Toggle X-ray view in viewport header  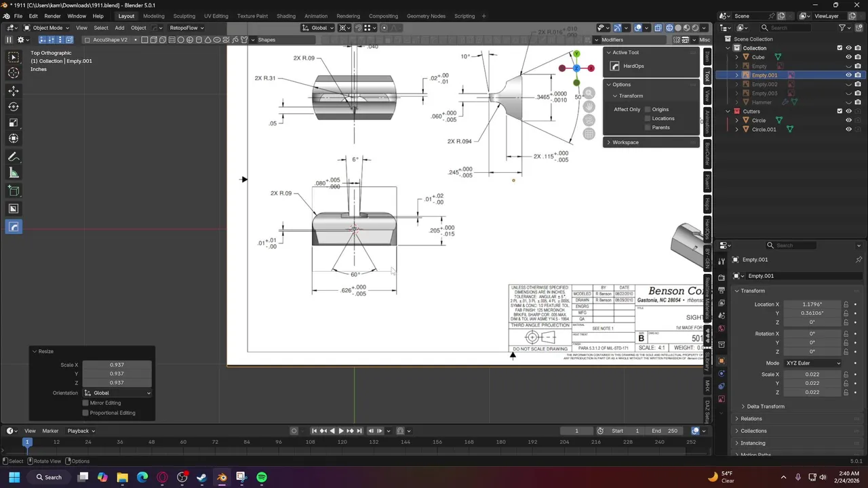click(658, 28)
